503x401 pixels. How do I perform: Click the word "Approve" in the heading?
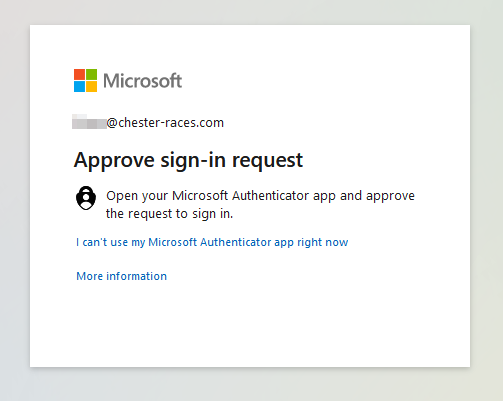114,161
